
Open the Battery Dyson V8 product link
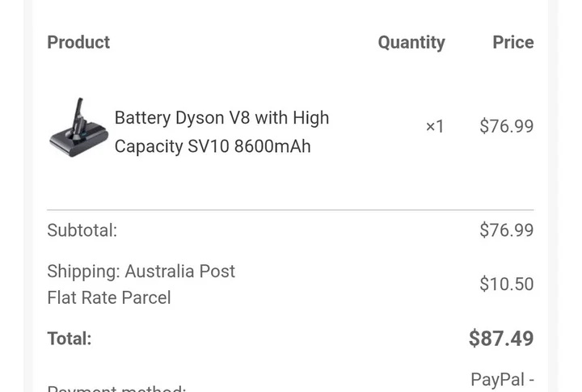221,118
